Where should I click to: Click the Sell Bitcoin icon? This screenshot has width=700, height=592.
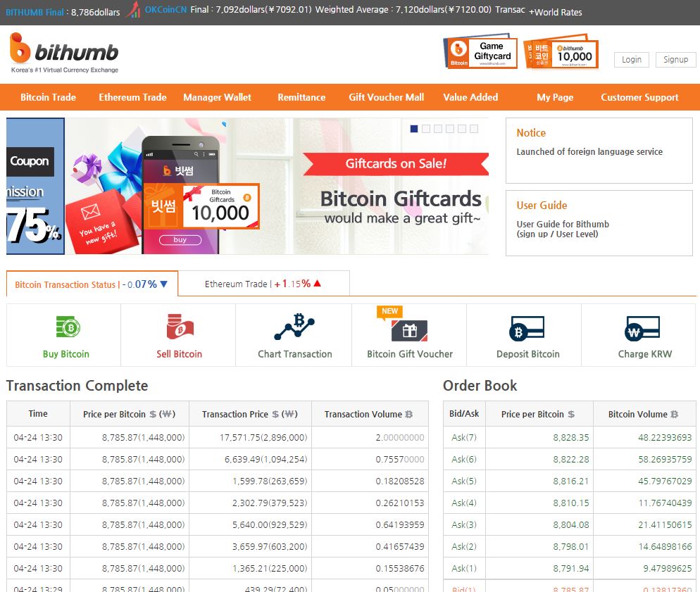pos(180,328)
